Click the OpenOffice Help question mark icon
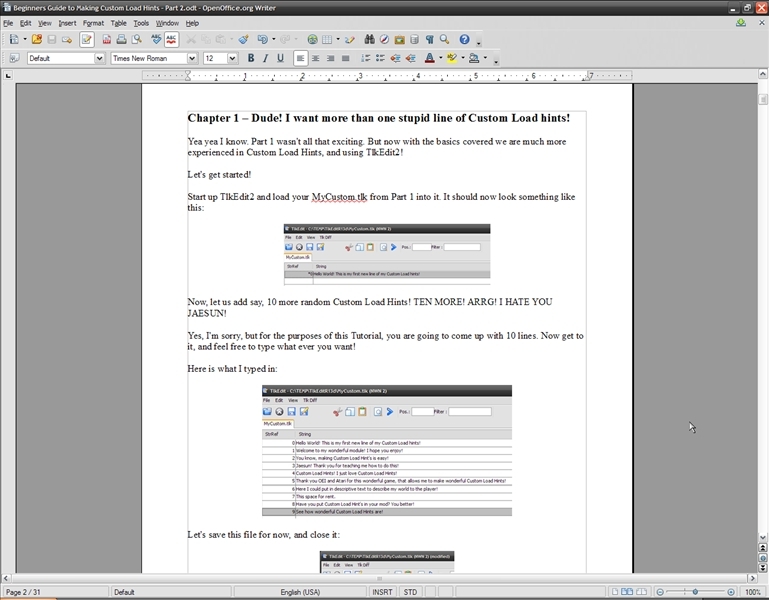 click(x=464, y=40)
